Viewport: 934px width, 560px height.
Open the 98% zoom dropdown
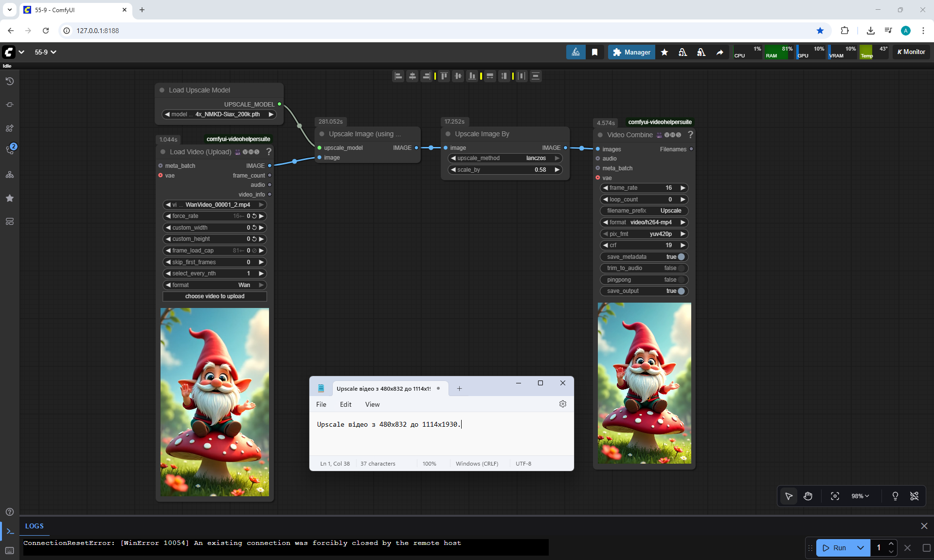pyautogui.click(x=860, y=496)
